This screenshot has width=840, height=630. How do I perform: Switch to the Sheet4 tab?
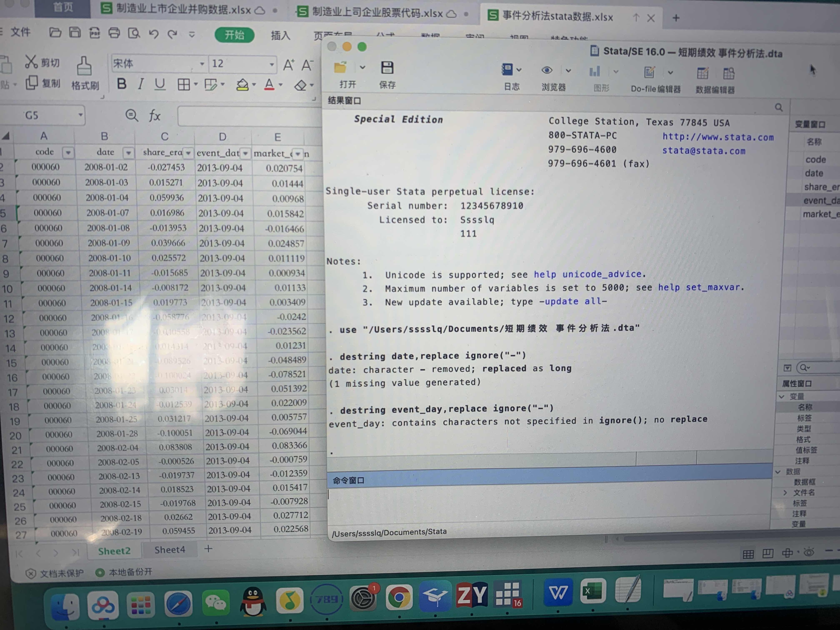point(170,550)
